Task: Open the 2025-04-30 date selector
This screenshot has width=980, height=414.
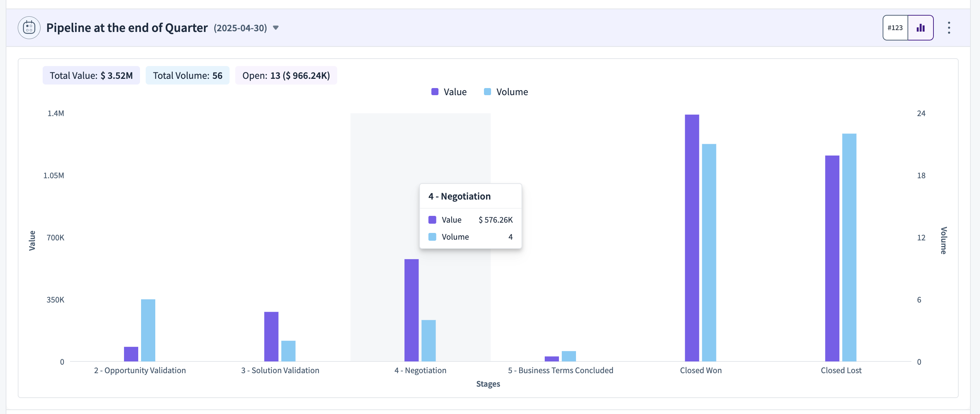Action: (241, 28)
